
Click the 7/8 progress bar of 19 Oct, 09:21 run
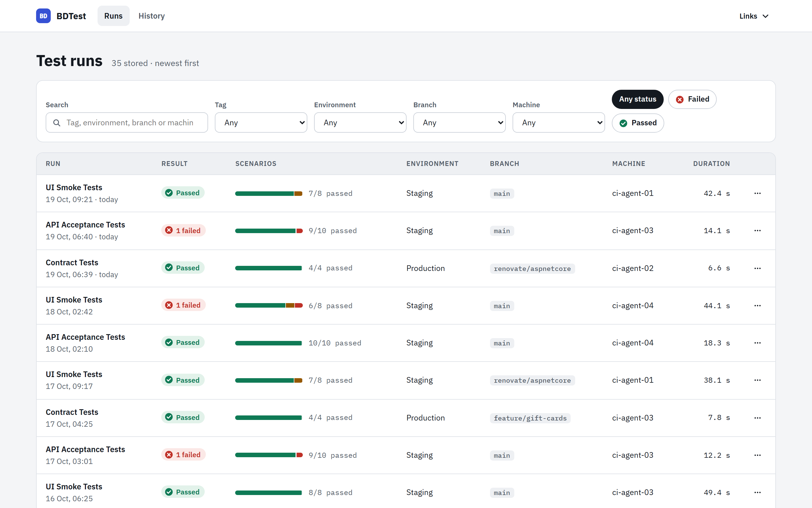[268, 194]
